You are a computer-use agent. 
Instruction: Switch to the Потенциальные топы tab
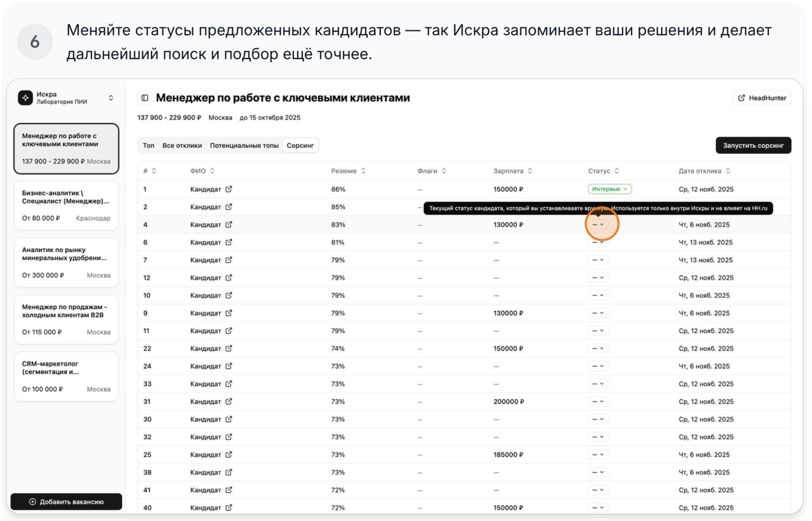tap(244, 145)
